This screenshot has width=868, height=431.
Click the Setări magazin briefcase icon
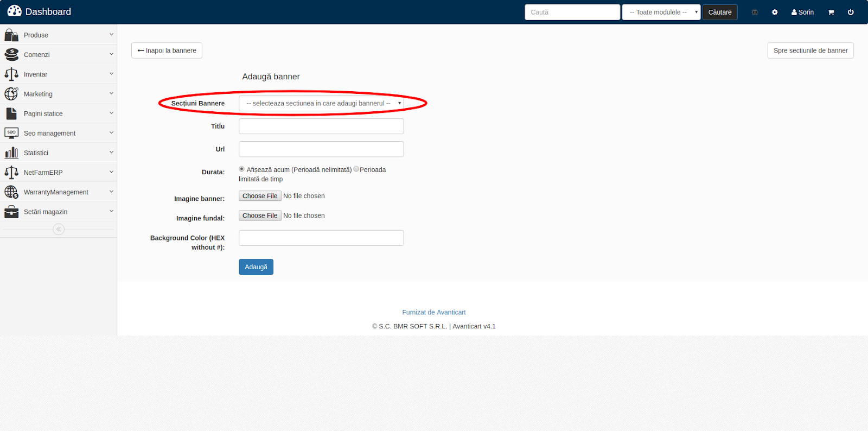pyautogui.click(x=11, y=212)
